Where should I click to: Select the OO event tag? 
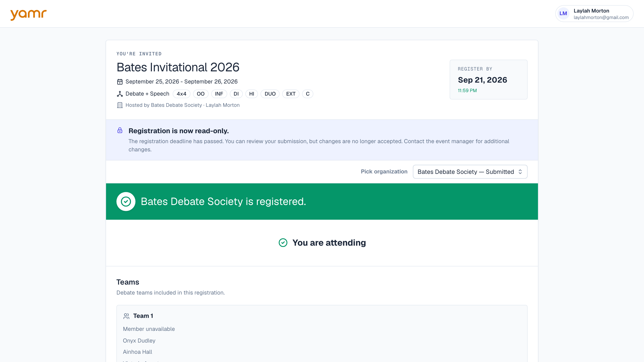point(201,94)
